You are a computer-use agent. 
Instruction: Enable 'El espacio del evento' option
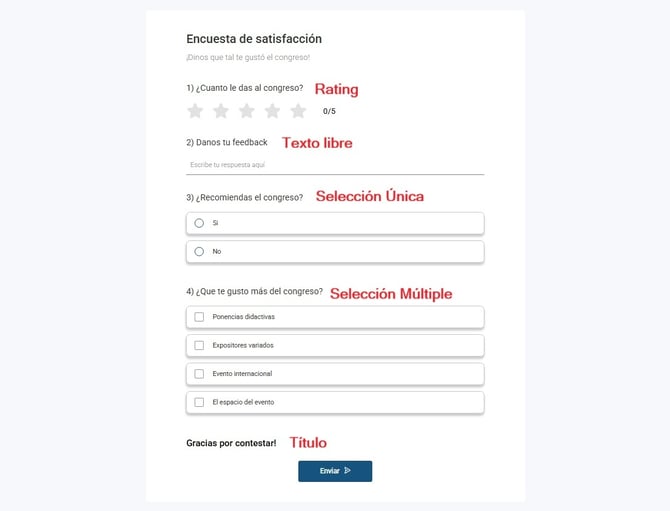pyautogui.click(x=199, y=402)
